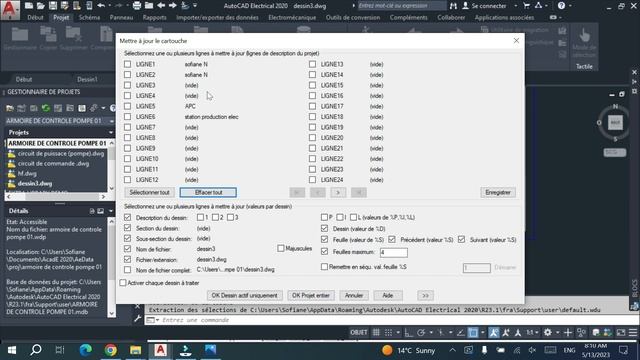Expand the command line history dropdown arrow

pos(158,320)
